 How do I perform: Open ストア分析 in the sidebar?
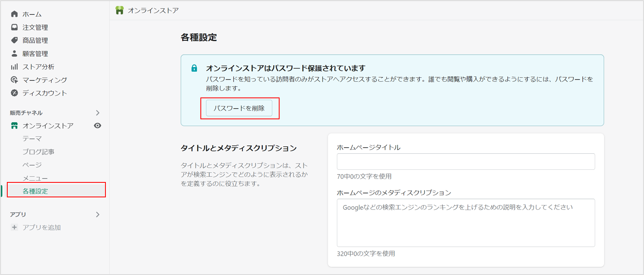pyautogui.click(x=38, y=67)
